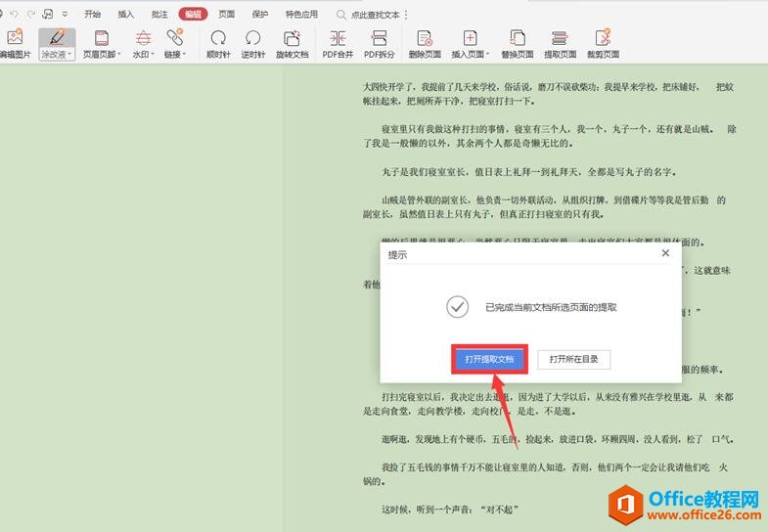Click the 涂改液 (correction fluid) tool
The image size is (768, 532).
(x=57, y=44)
